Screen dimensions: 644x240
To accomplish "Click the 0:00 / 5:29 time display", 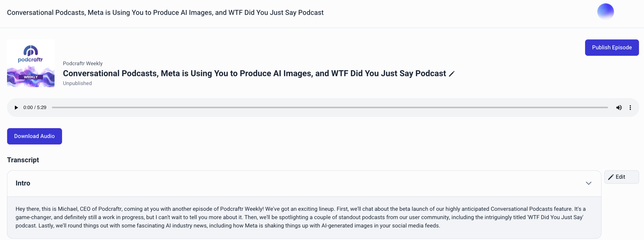I will coord(35,107).
